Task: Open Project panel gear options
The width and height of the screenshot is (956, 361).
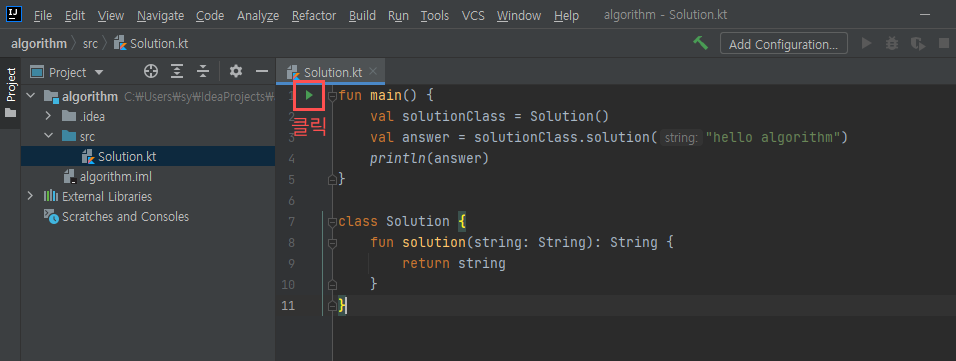Action: coord(236,71)
